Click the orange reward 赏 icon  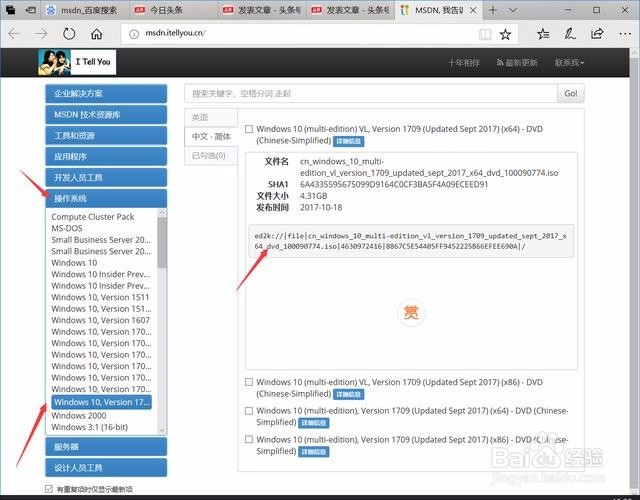pos(411,313)
